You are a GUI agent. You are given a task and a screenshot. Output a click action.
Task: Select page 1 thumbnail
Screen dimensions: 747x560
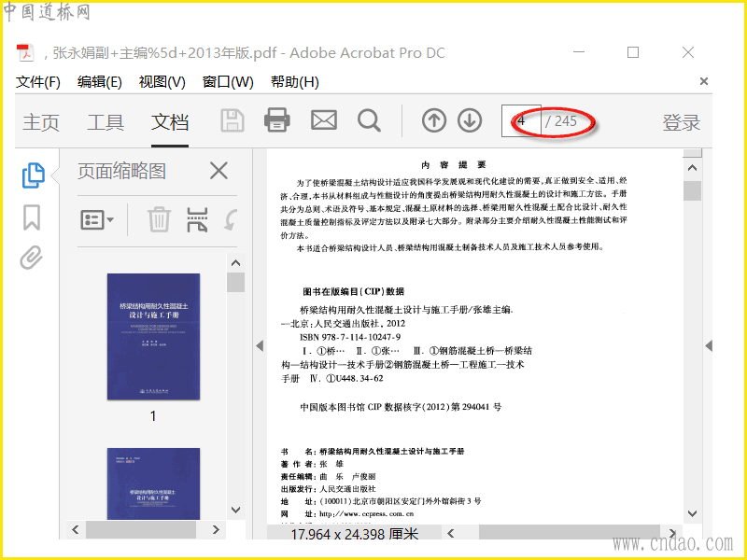point(153,336)
